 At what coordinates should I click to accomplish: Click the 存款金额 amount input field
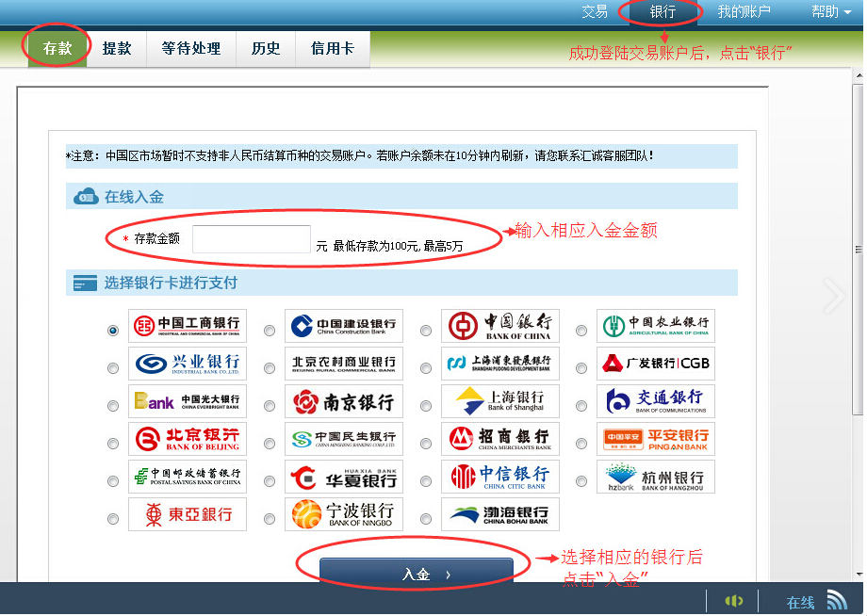coord(252,238)
